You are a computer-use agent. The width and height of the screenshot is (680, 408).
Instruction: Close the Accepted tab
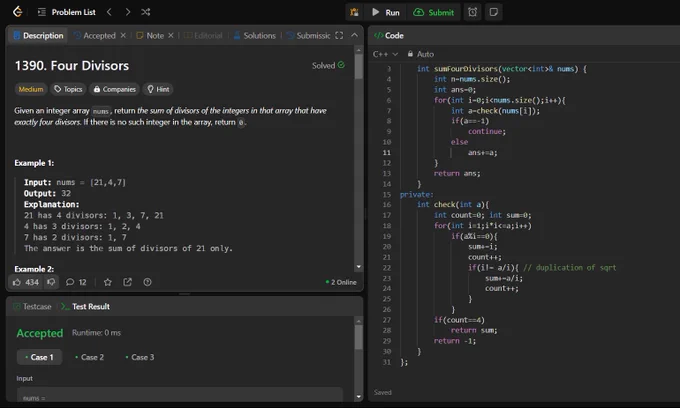(123, 36)
